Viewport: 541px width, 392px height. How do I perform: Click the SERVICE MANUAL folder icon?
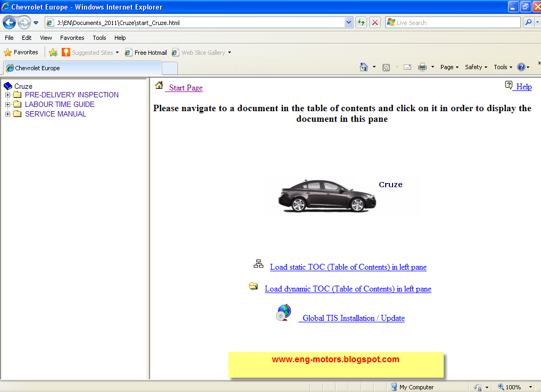(x=17, y=114)
